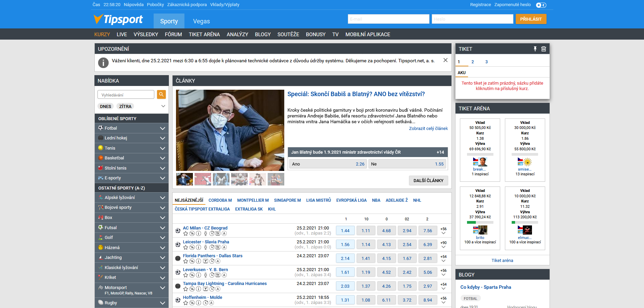The image size is (644, 308).
Task: Expand +56 more bets for AC Milan match
Action: pyautogui.click(x=443, y=231)
